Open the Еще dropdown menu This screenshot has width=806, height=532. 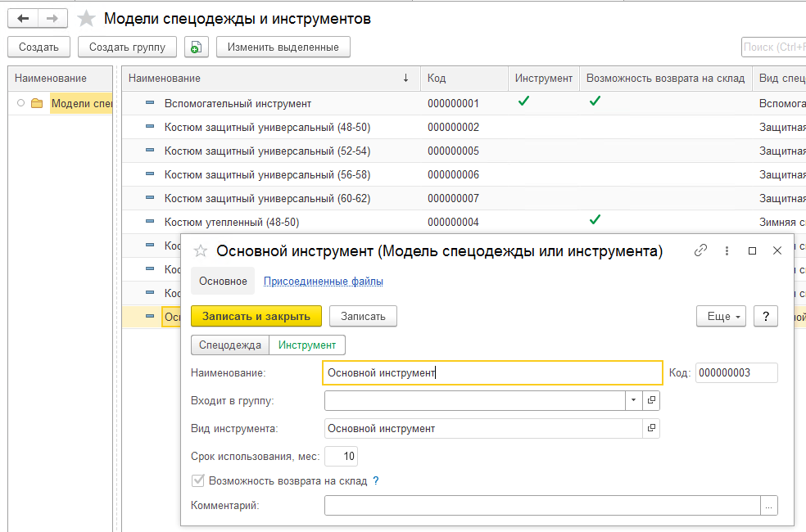click(721, 317)
